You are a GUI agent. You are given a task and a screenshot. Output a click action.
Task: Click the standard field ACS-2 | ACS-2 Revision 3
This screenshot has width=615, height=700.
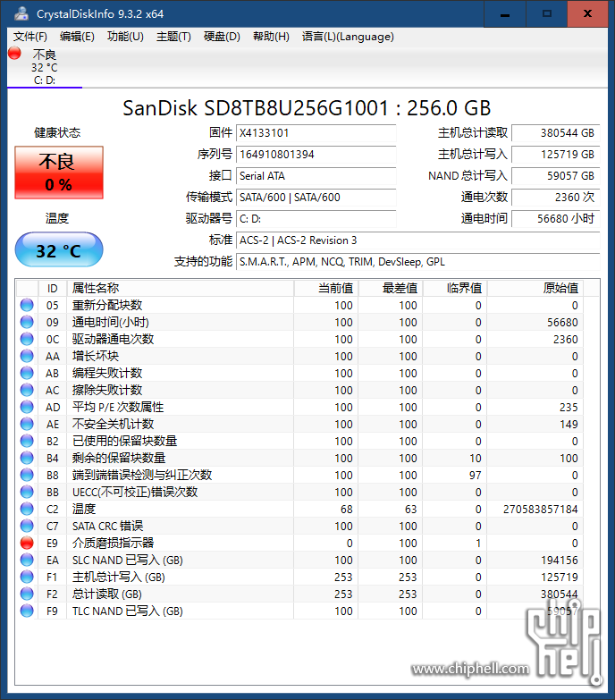[417, 240]
